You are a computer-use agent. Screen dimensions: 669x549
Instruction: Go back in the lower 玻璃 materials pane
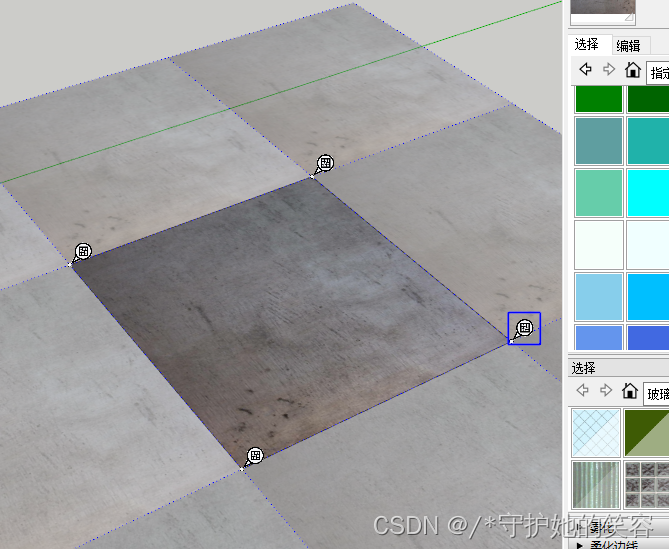[582, 390]
